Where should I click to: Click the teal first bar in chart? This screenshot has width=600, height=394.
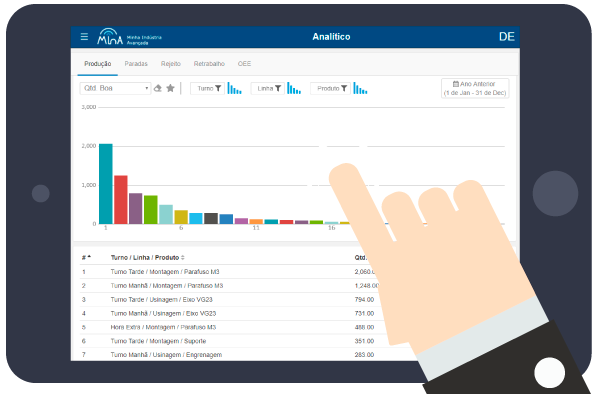(106, 184)
